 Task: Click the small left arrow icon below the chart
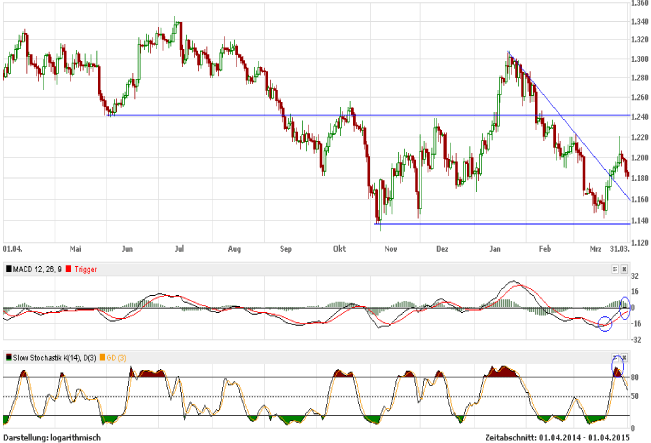point(614,270)
